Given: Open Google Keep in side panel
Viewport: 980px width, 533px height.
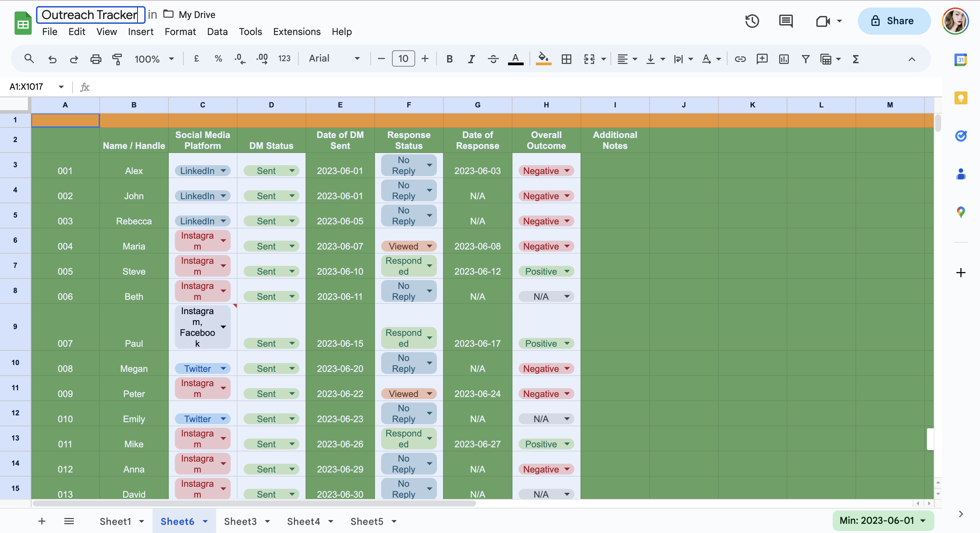Looking at the screenshot, I should tap(961, 98).
